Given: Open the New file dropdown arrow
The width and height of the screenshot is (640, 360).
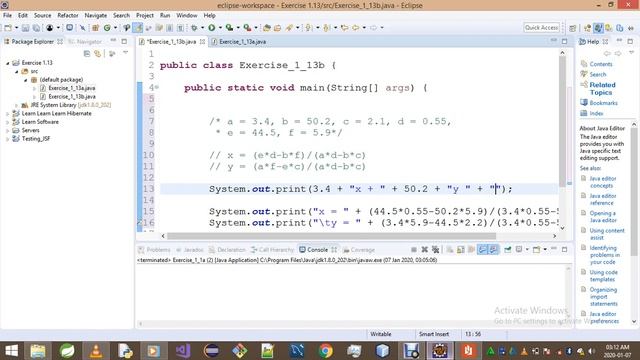Looking at the screenshot, I should pyautogui.click(x=16, y=28).
